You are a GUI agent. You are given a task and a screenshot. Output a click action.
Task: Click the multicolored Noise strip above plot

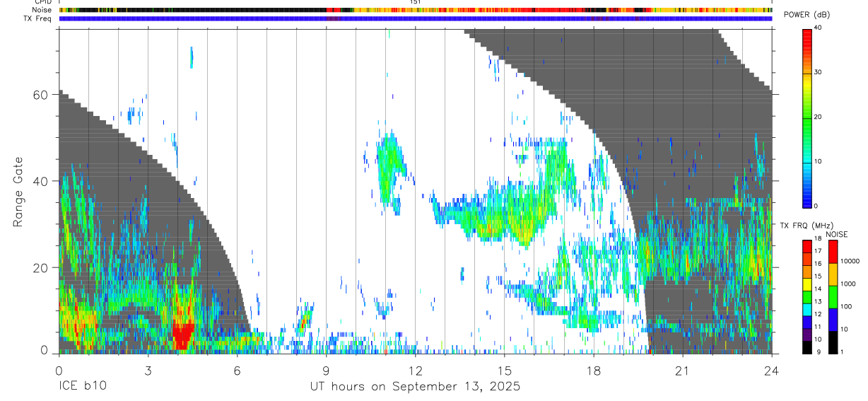pos(415,10)
